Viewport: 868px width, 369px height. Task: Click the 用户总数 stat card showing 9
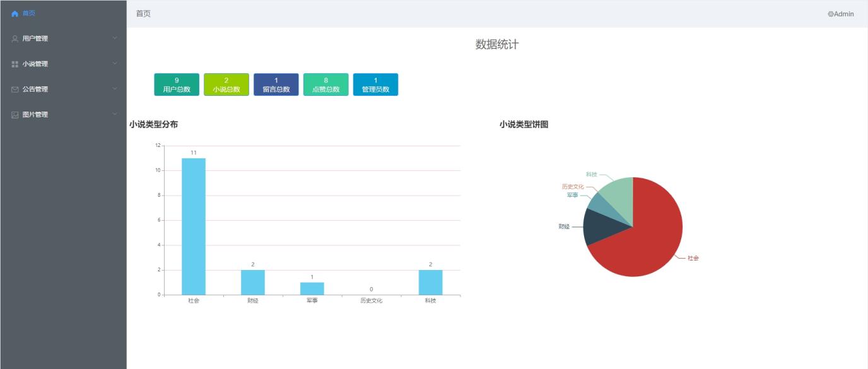tap(175, 84)
